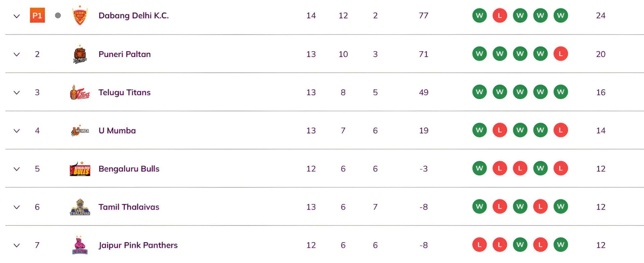The width and height of the screenshot is (644, 263).
Task: Expand the Telugu Titans row chevron
Action: tap(16, 93)
